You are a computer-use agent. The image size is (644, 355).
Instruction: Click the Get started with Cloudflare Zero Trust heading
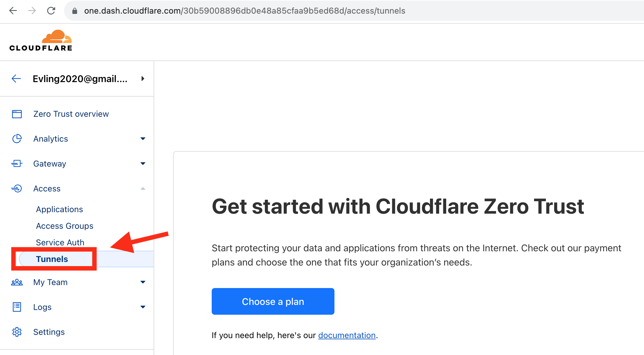(398, 207)
